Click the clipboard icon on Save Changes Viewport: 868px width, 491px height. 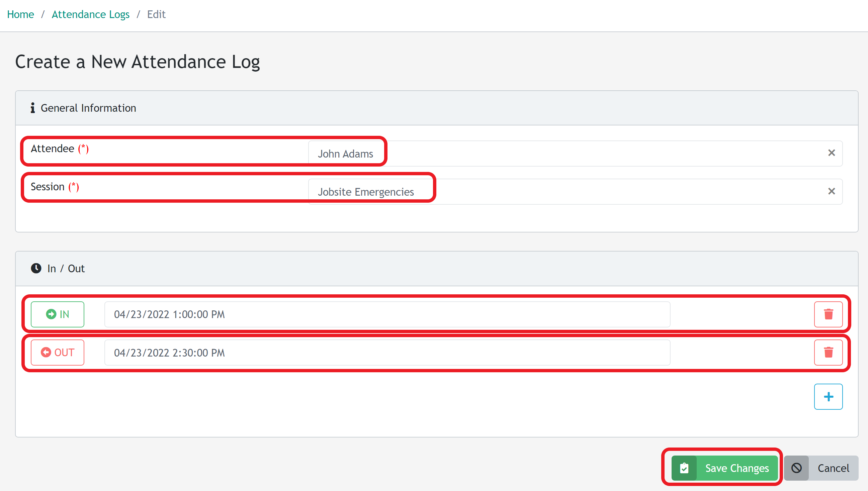click(684, 468)
